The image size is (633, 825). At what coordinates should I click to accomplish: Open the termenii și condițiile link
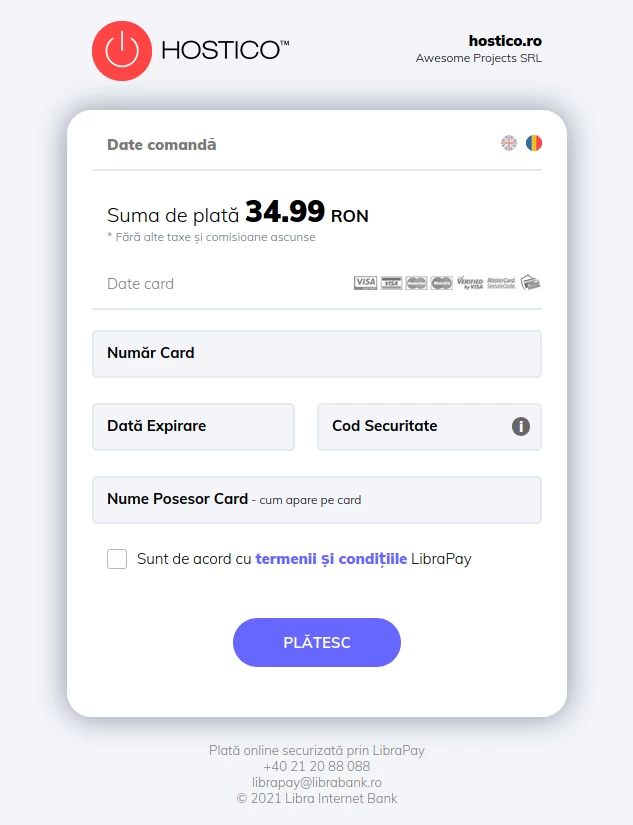point(331,559)
